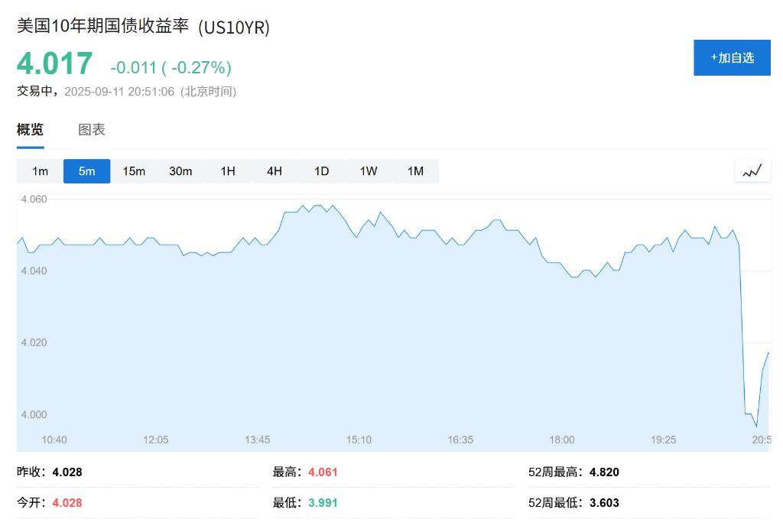
Task: Choose the 4H chart interval
Action: tap(275, 171)
